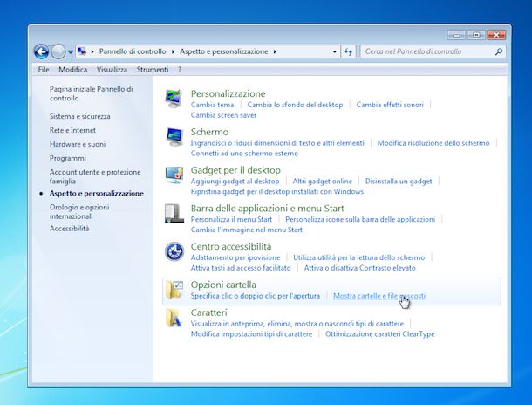Click Mostra cartelle e file nascosti
The image size is (532, 405).
point(379,296)
